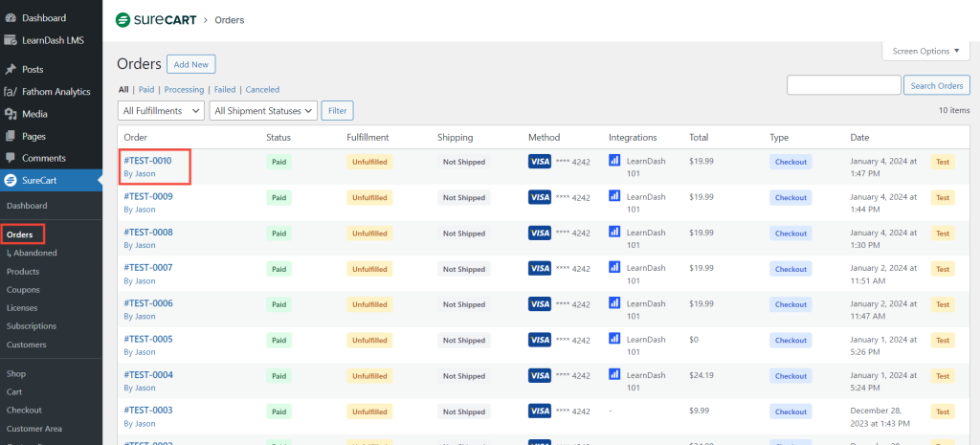This screenshot has width=980, height=445.
Task: Open the All Fulfillments dropdown
Action: click(161, 111)
